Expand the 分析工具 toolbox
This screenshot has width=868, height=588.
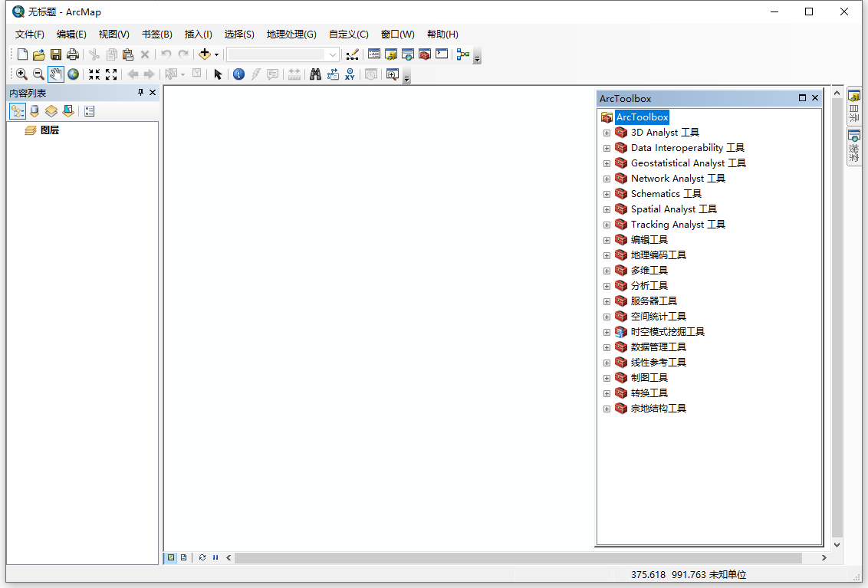click(x=607, y=286)
